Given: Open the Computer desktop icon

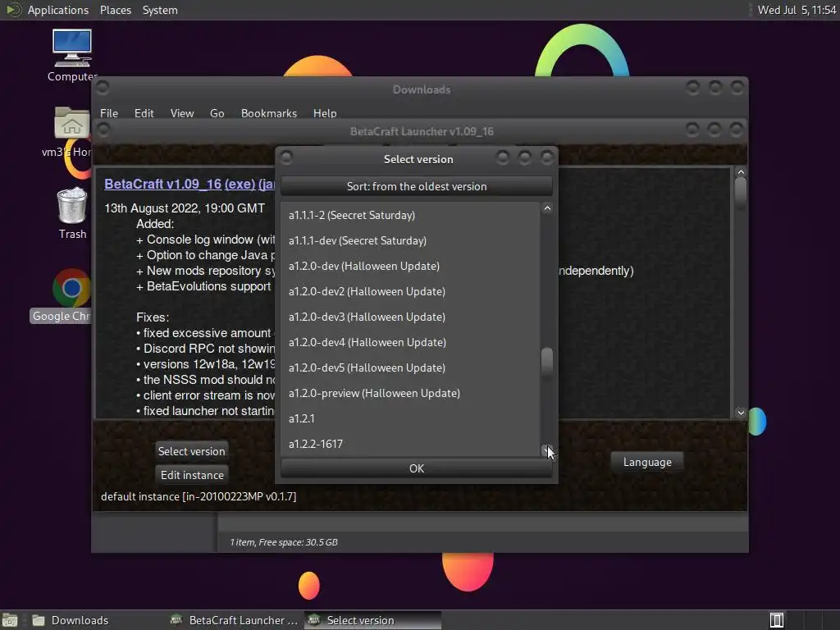Looking at the screenshot, I should 72,55.
